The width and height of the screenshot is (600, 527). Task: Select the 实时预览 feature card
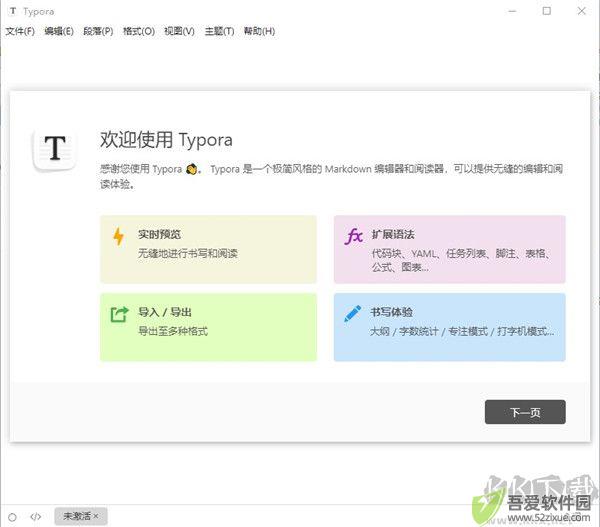[x=208, y=249]
